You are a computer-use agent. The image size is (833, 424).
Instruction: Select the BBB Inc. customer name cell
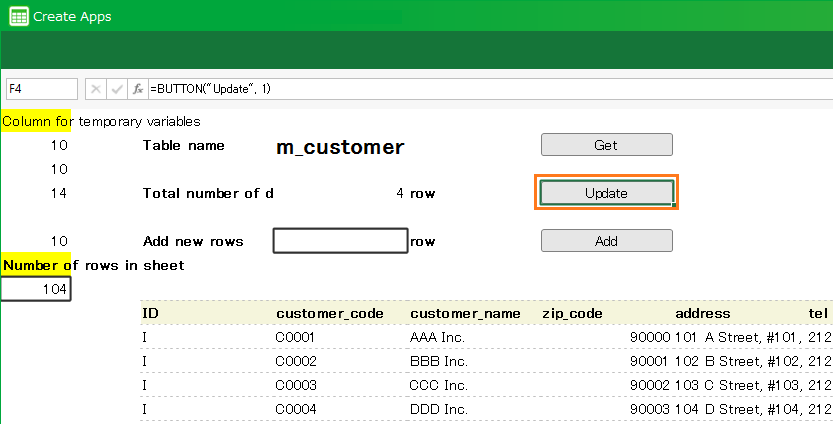tap(439, 361)
